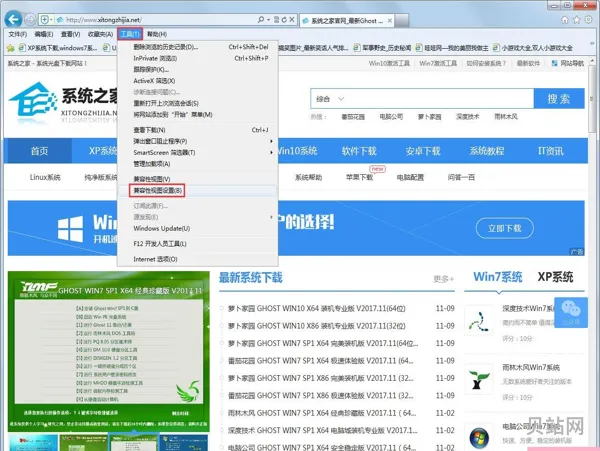The width and height of the screenshot is (600, 451).
Task: Open the IT资讯 navigation tab
Action: (551, 151)
